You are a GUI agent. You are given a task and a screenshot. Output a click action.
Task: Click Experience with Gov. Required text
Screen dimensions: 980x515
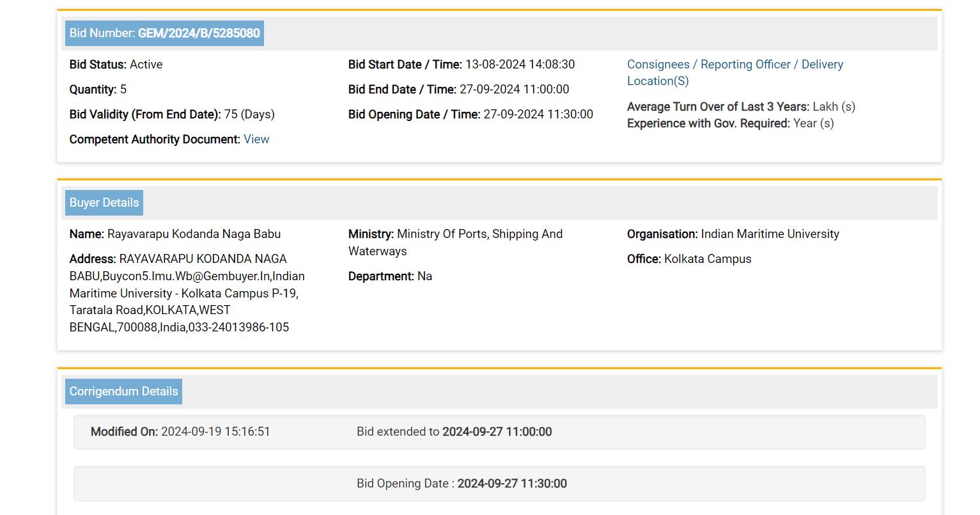730,123
